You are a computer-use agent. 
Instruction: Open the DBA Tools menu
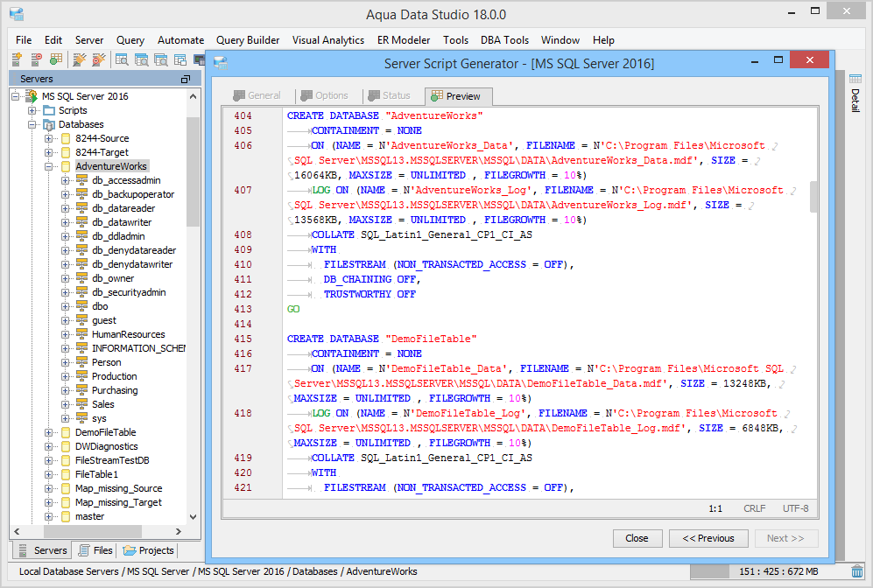pyautogui.click(x=504, y=40)
